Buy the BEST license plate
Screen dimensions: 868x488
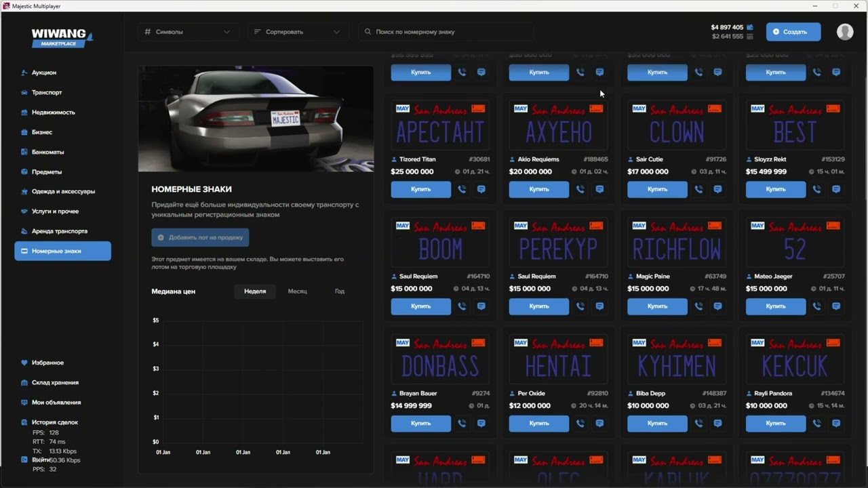click(x=776, y=189)
